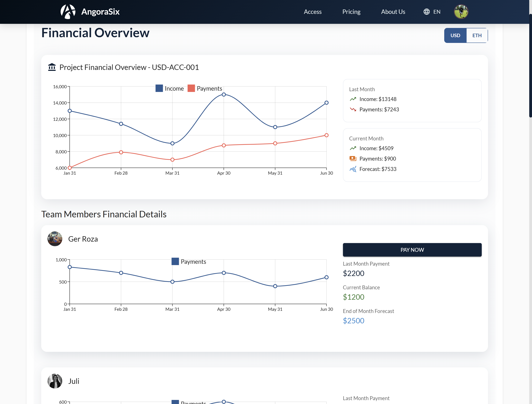The width and height of the screenshot is (532, 404).
Task: Click the globe language icon
Action: (x=426, y=11)
